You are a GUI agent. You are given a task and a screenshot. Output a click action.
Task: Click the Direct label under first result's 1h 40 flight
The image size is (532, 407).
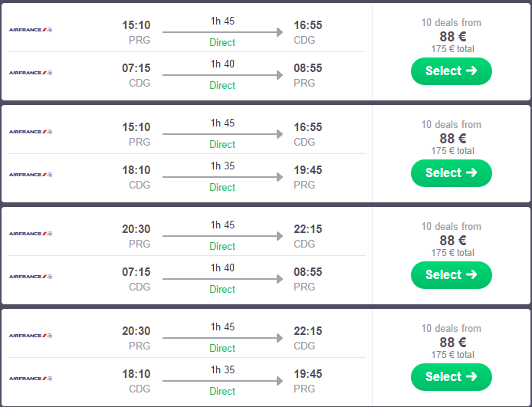(222, 85)
